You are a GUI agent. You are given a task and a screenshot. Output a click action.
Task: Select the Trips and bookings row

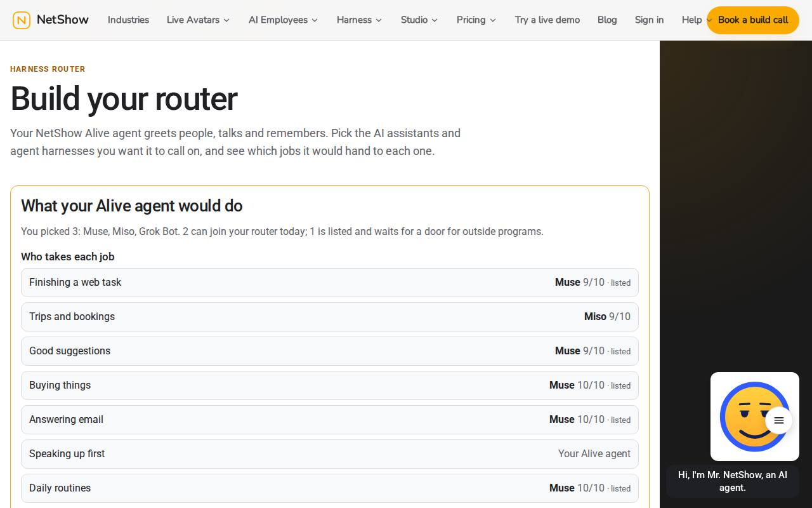tap(330, 317)
